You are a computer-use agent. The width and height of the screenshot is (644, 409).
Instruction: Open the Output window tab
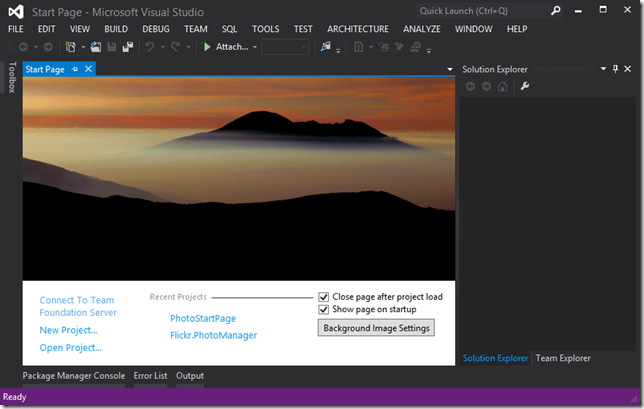coord(190,376)
